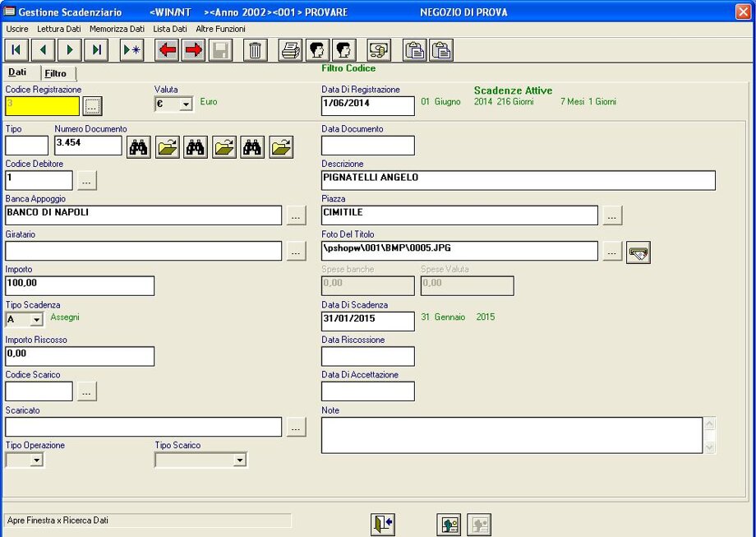Viewport: 756px width, 537px height.
Task: Click the red right arrow button
Action: tap(194, 50)
